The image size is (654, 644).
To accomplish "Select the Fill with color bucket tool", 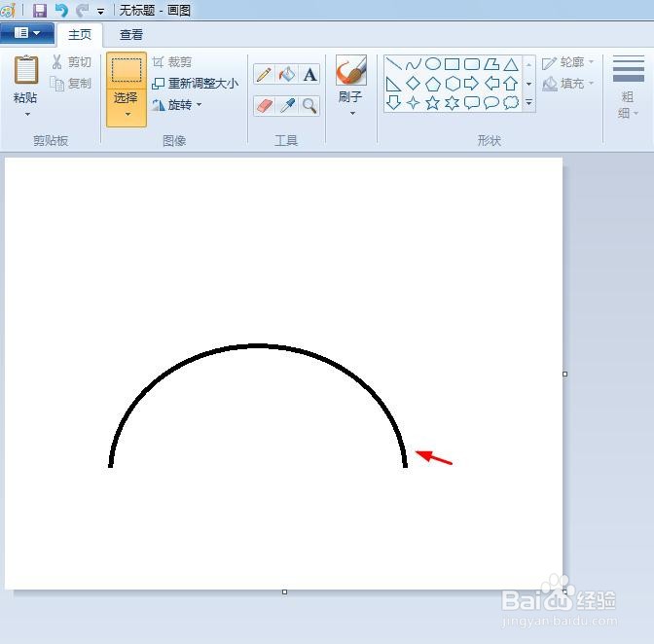I will [x=287, y=75].
